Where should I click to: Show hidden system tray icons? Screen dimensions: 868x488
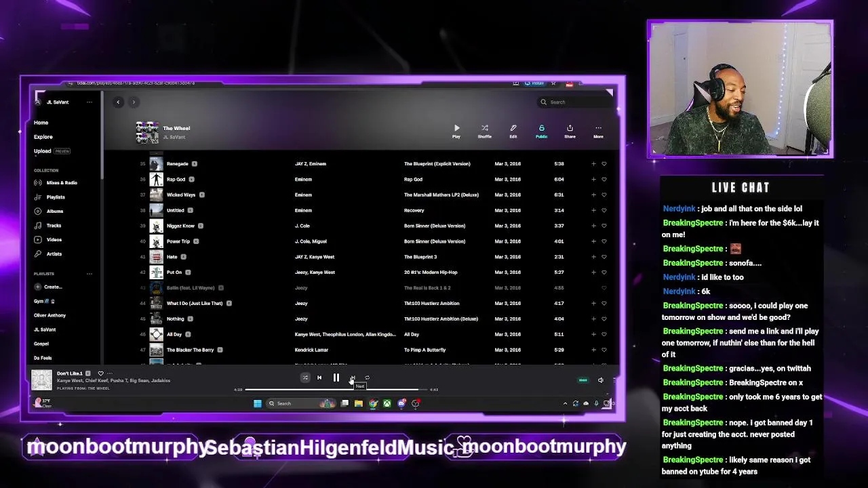(565, 404)
